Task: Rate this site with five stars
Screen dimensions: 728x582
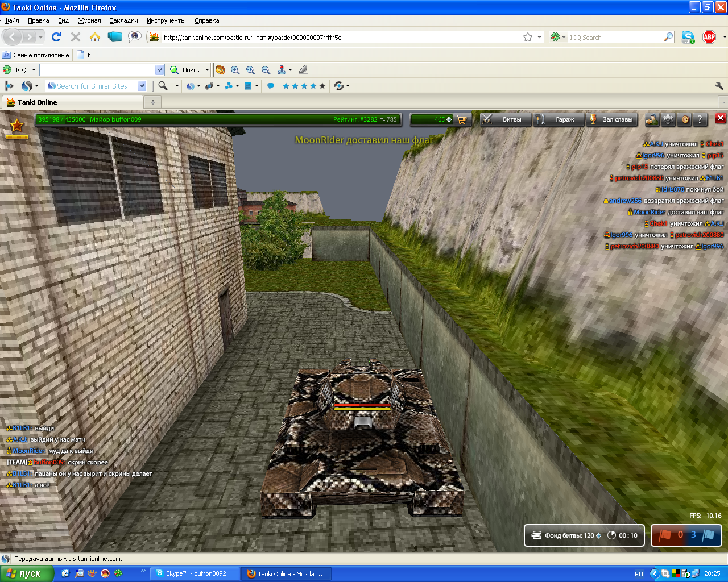Action: point(322,86)
